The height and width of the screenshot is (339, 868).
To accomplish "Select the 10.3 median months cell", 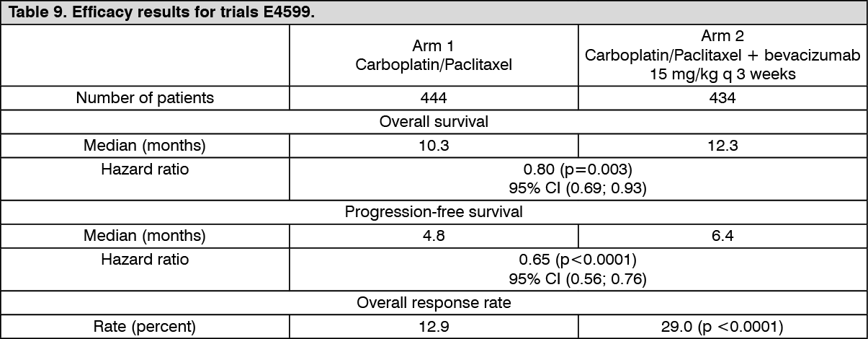I will pyautogui.click(x=434, y=146).
